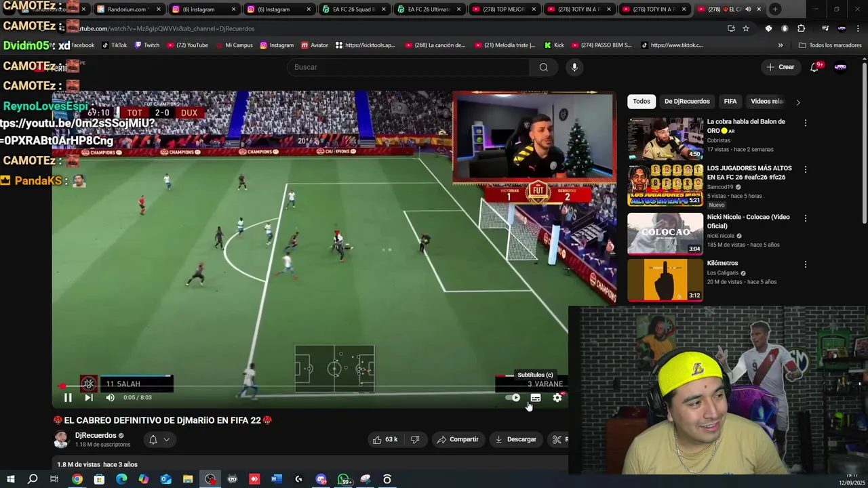
Task: Switch to the EA FC 26 Squad browser tab
Action: tap(353, 9)
